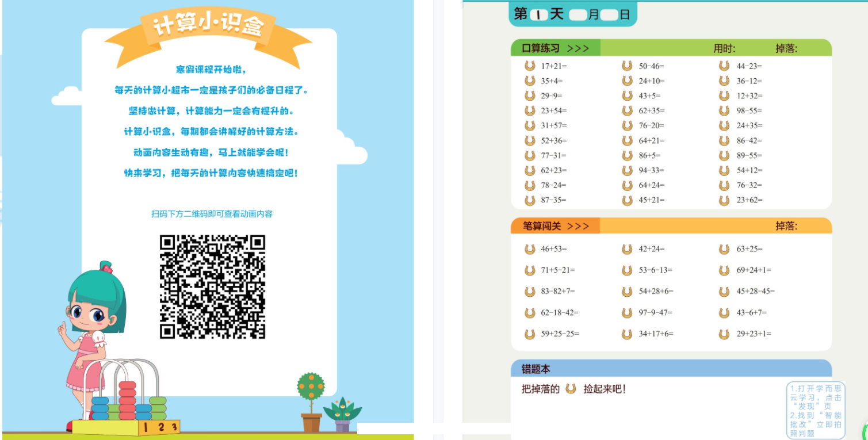Click the equation text 64+21=
Screen dimensions: 868x440
coord(652,140)
